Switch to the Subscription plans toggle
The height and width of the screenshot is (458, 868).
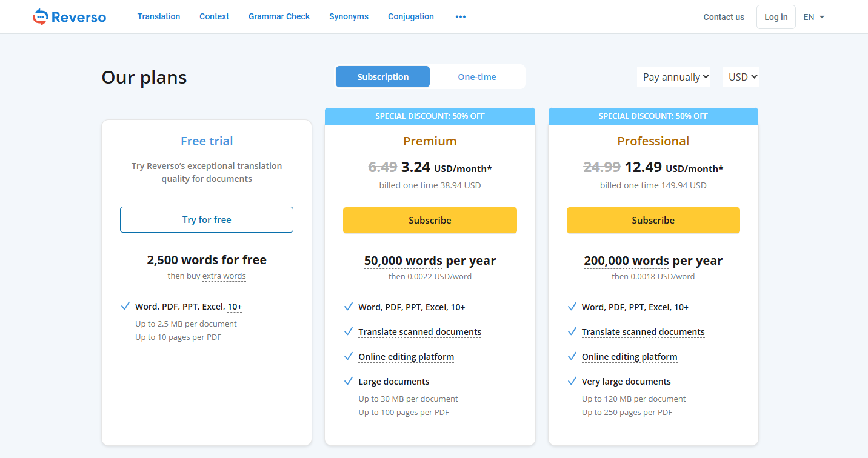tap(382, 77)
